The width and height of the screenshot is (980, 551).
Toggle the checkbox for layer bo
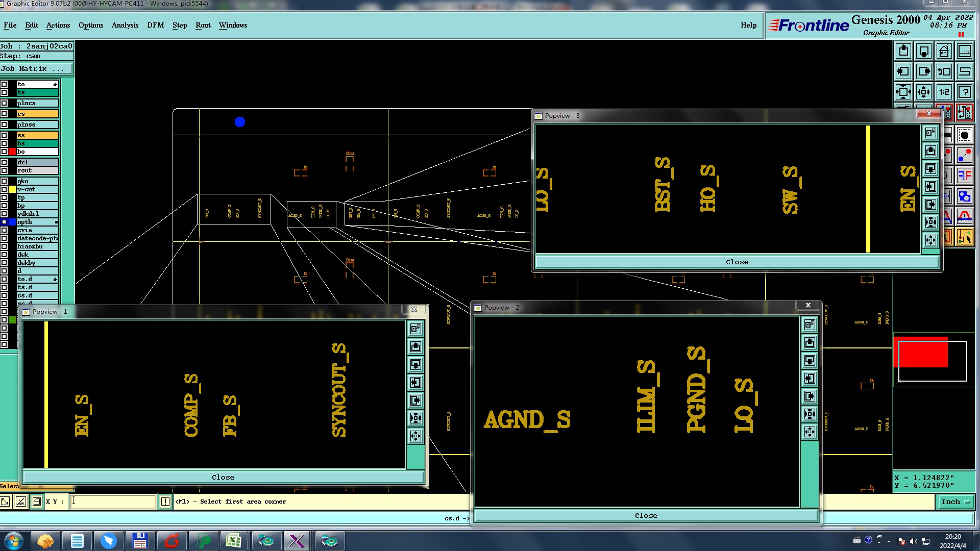[x=4, y=152]
